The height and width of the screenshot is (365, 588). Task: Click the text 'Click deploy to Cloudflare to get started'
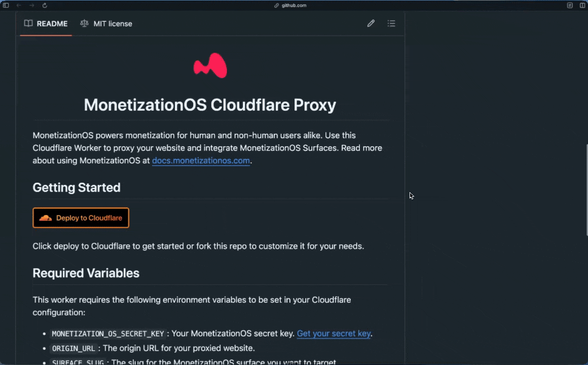(108, 246)
